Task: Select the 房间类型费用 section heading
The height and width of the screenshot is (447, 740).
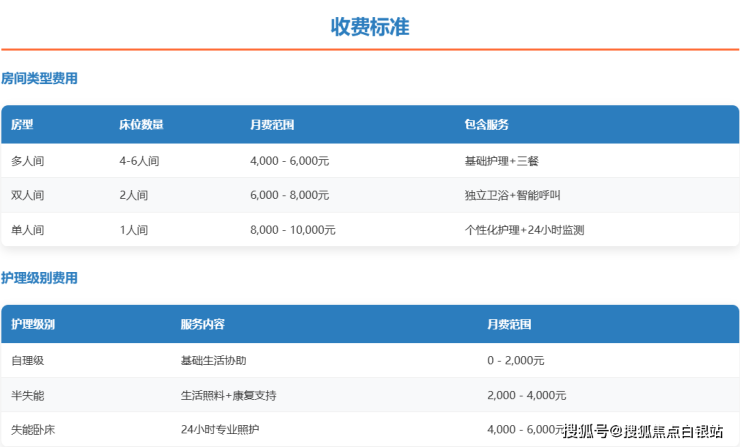Action: pyautogui.click(x=39, y=78)
